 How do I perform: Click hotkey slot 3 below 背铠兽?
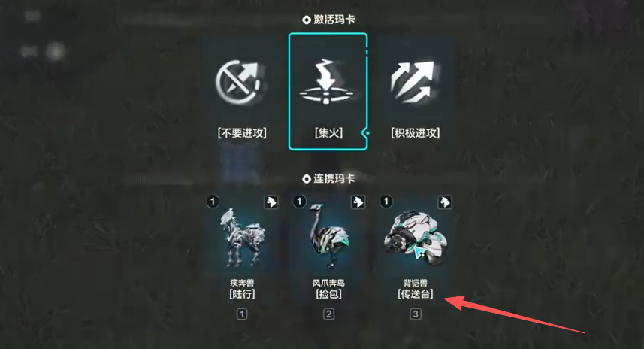pyautogui.click(x=416, y=314)
